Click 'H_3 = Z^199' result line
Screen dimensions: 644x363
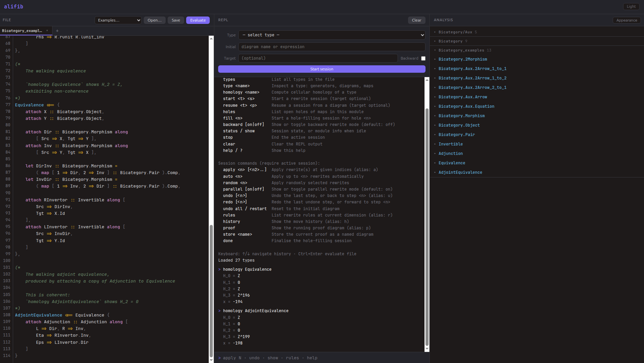point(236,337)
